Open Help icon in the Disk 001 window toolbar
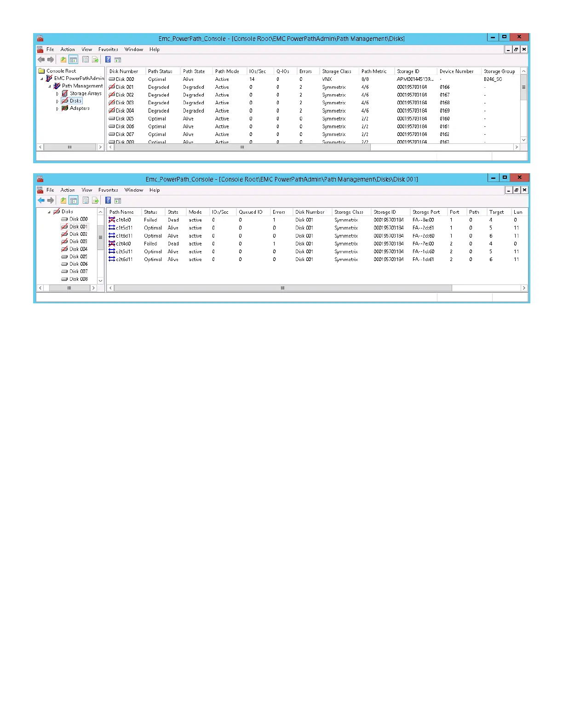Image resolution: width=563 pixels, height=728 pixels. coord(108,200)
